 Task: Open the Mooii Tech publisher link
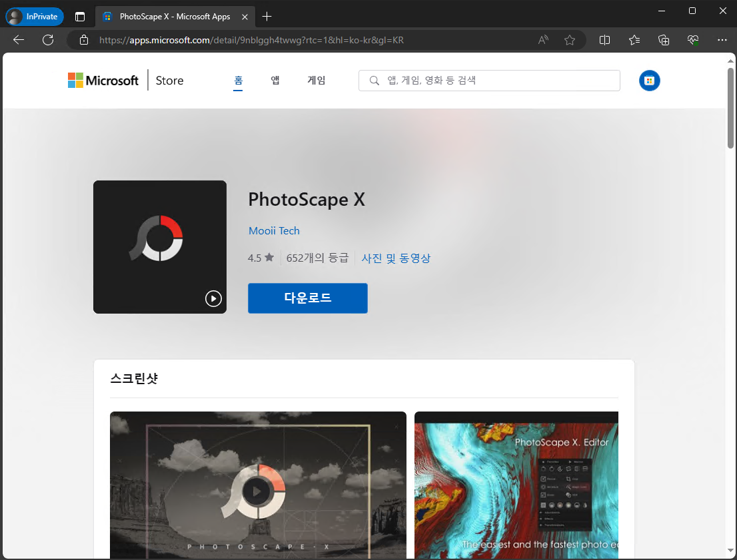click(274, 230)
